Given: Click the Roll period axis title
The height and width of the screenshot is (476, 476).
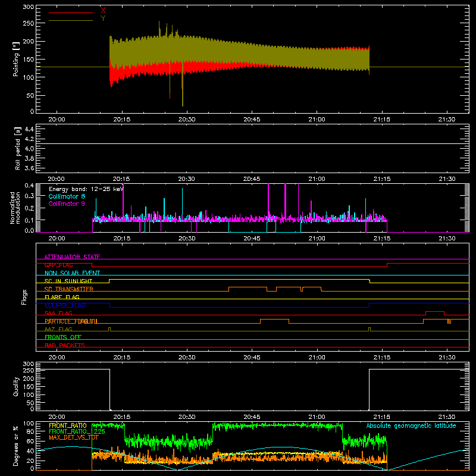Looking at the screenshot, I should point(17,149).
